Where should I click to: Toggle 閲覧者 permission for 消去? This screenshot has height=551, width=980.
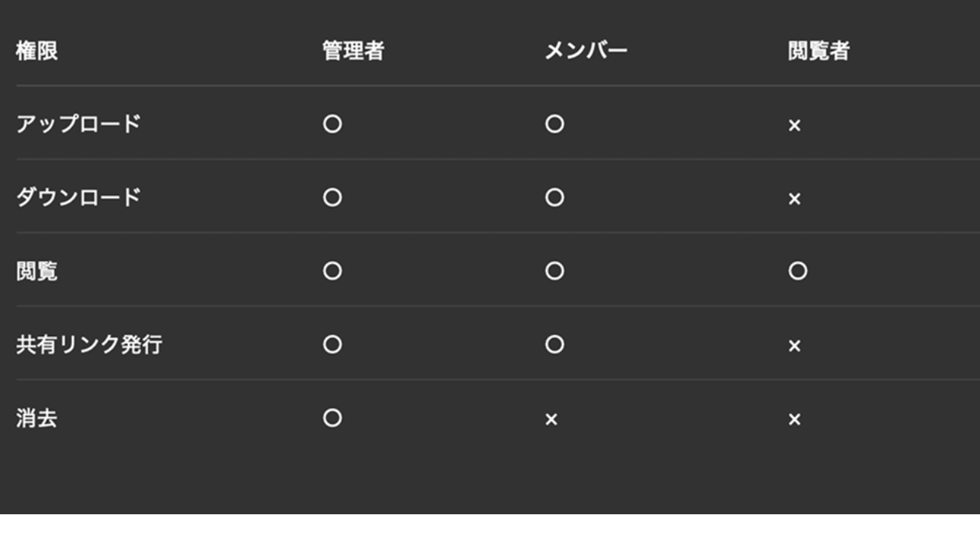(794, 419)
